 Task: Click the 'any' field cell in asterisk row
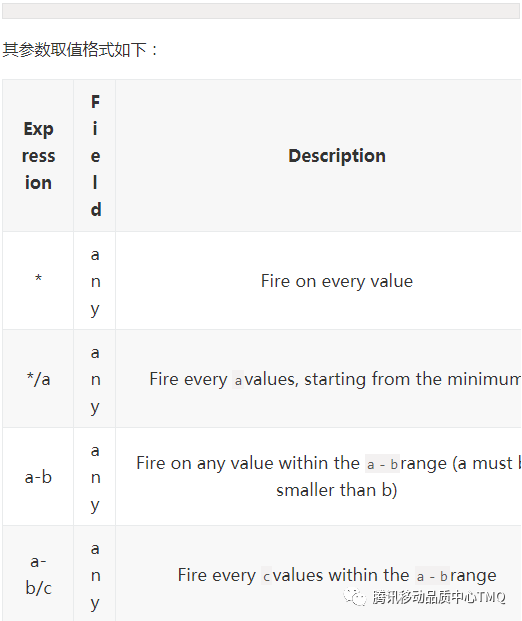pyautogui.click(x=95, y=281)
